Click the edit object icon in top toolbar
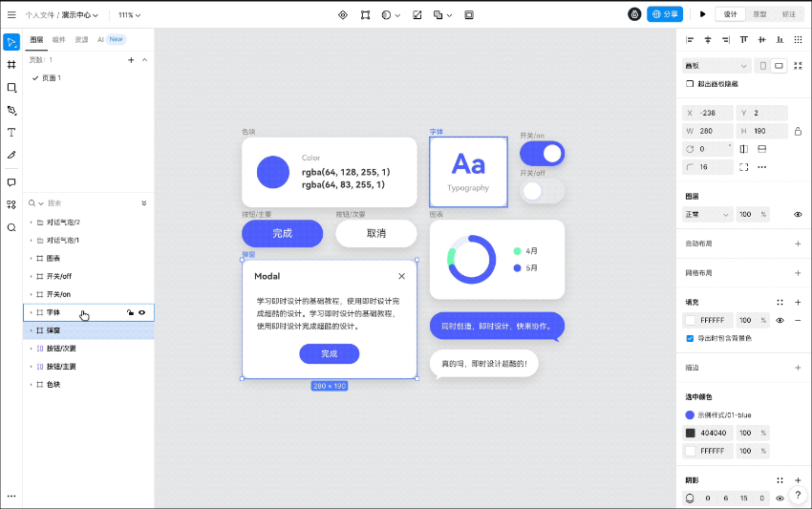 coord(417,15)
